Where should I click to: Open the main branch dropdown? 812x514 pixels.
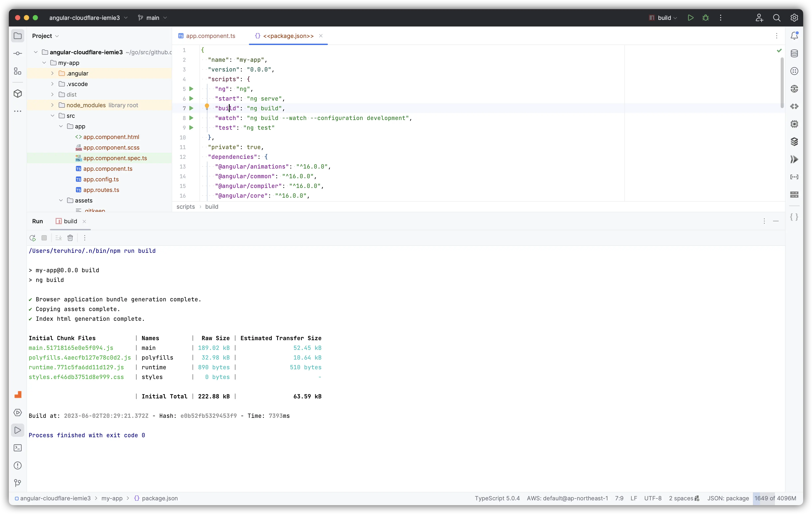(x=152, y=18)
